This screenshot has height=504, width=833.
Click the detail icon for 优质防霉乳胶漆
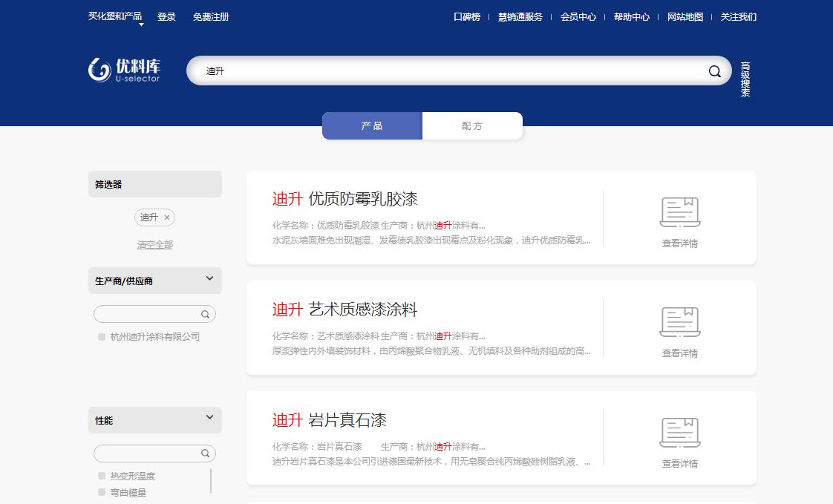[680, 212]
